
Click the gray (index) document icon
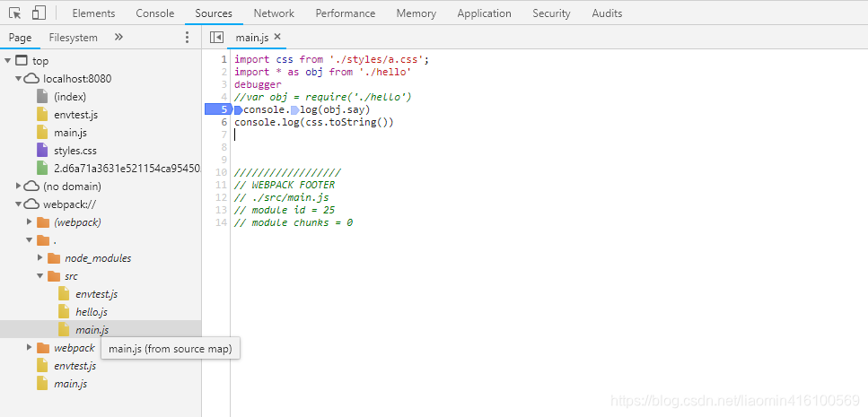point(42,97)
